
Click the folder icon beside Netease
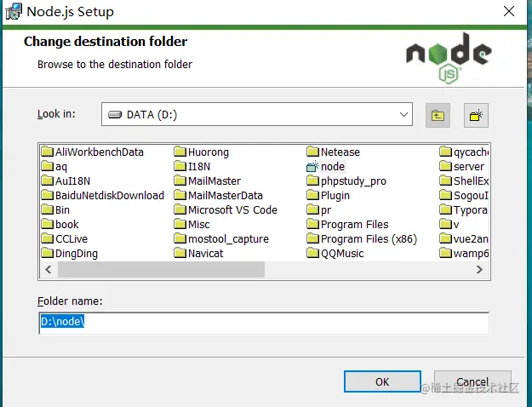[x=313, y=152]
